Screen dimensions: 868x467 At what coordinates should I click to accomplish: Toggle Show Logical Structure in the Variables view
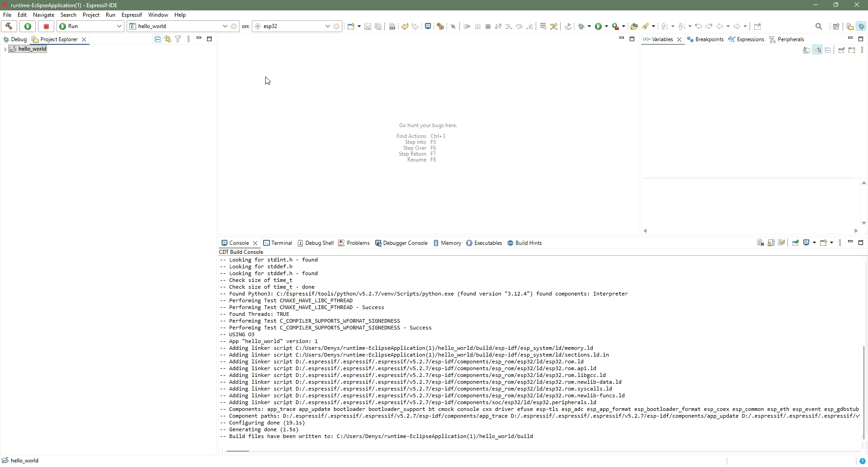(x=817, y=50)
